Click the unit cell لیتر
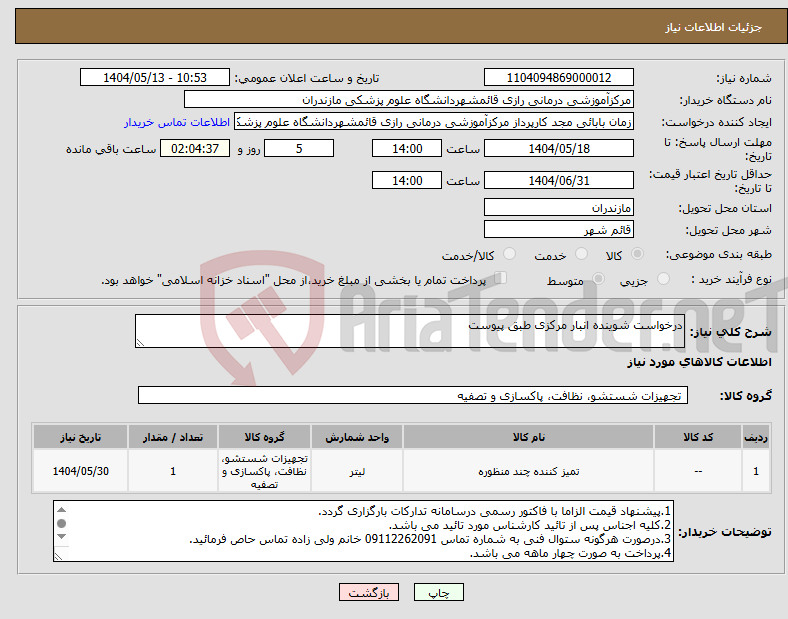 point(357,471)
